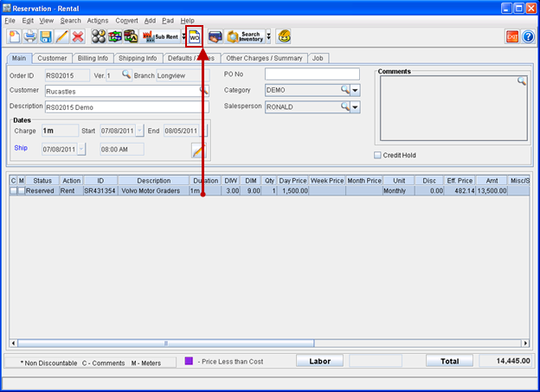Open the File menu
The height and width of the screenshot is (392, 540).
point(10,21)
